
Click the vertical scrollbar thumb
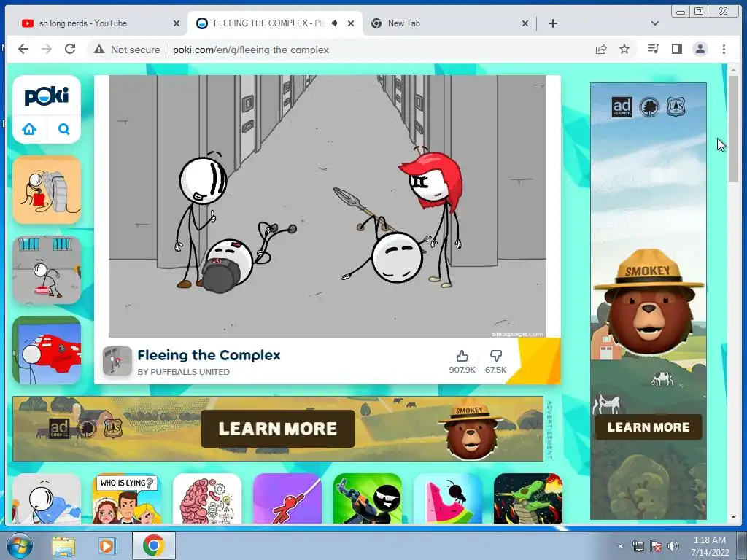pos(734,128)
